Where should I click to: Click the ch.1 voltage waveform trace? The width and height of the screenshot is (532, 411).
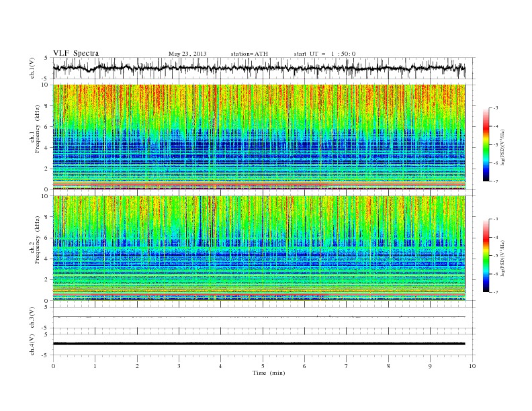259,68
